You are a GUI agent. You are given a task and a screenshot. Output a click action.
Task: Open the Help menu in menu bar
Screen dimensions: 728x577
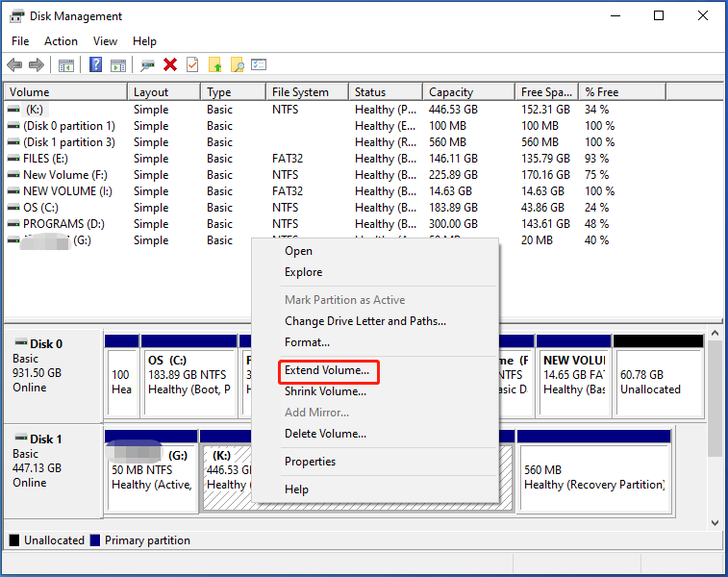tap(144, 41)
